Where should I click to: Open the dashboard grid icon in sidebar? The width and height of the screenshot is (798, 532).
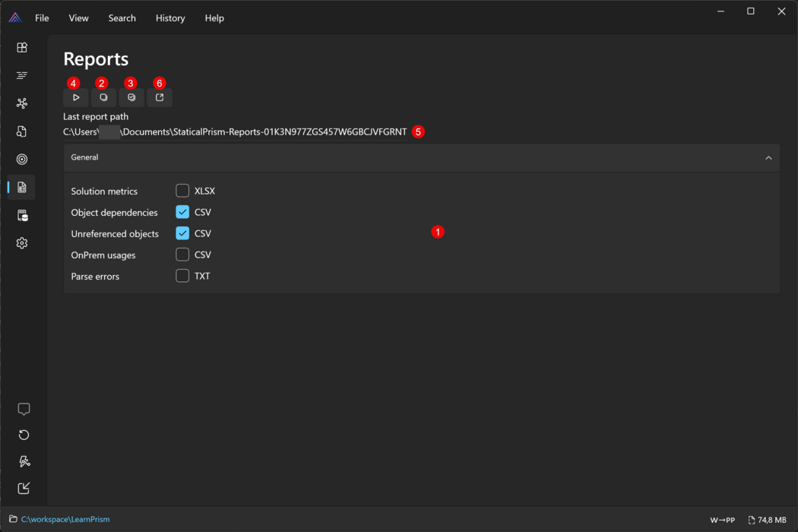[22, 47]
